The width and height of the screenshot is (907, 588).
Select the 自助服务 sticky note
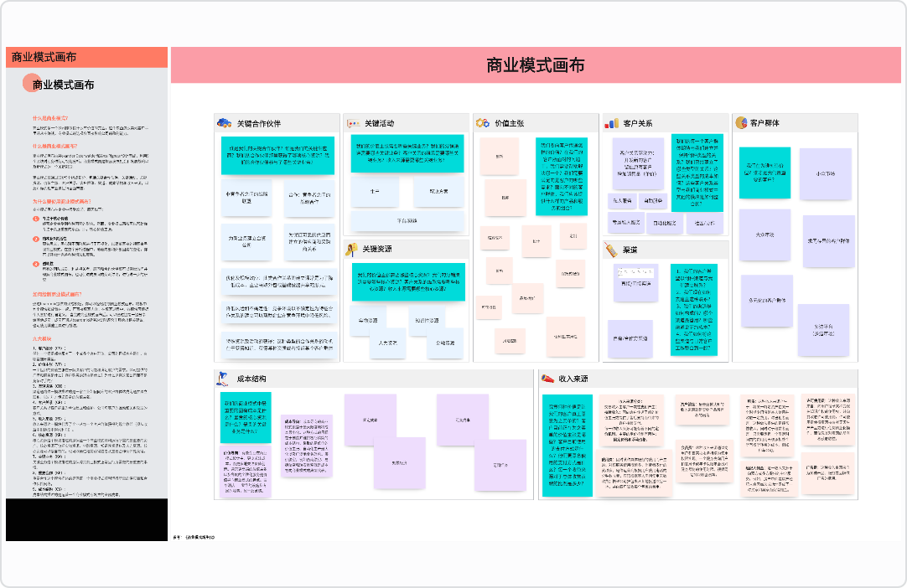(x=653, y=201)
